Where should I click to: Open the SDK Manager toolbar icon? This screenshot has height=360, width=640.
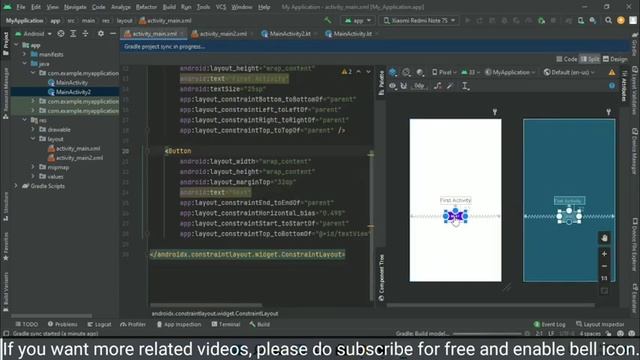(x=593, y=20)
